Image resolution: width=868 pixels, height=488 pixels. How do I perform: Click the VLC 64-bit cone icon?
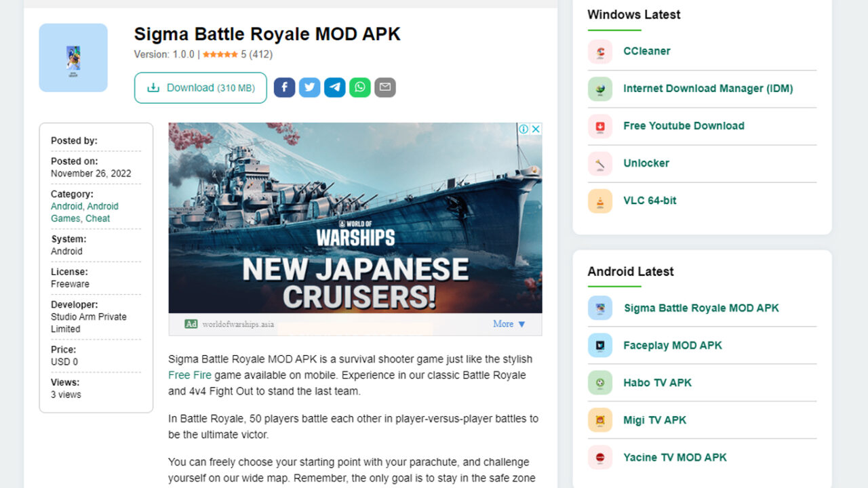600,201
